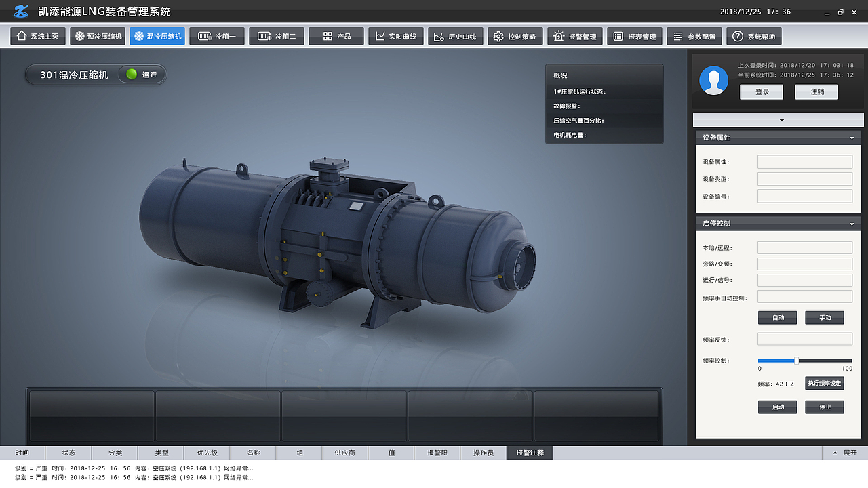868x488 pixels.
Task: Click the 启动 start button
Action: point(777,407)
